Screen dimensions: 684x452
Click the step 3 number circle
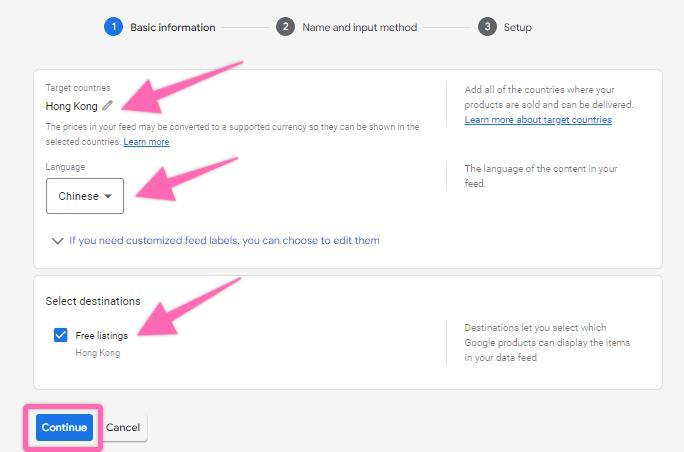[487, 27]
